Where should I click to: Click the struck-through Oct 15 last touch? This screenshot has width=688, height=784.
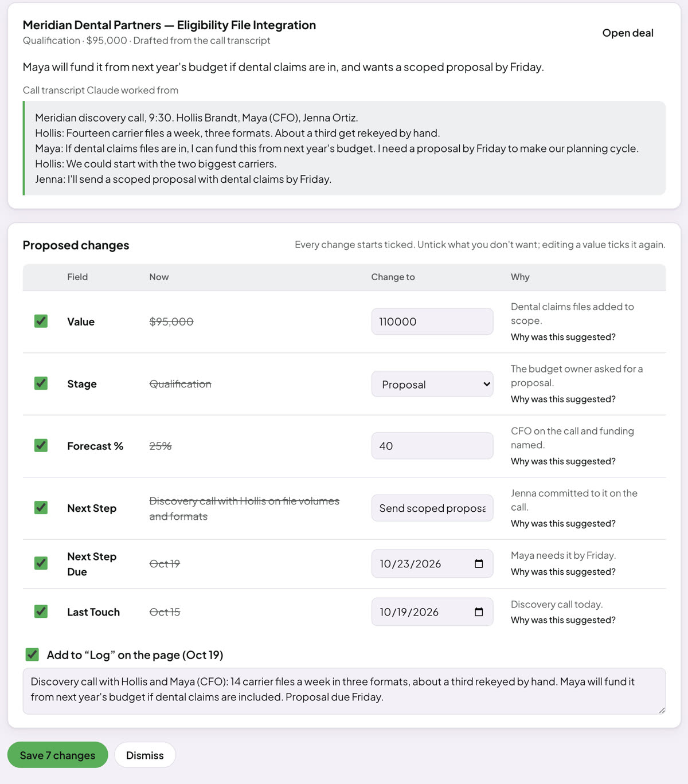pyautogui.click(x=165, y=612)
